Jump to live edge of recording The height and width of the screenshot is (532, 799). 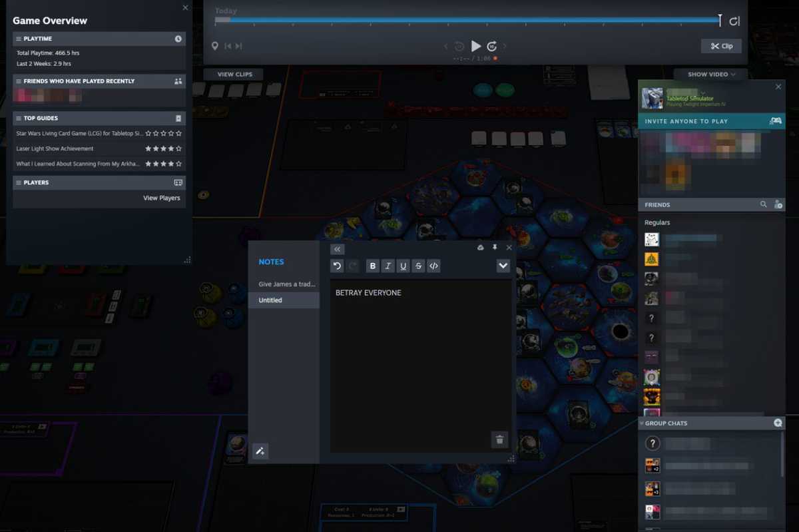coord(734,21)
